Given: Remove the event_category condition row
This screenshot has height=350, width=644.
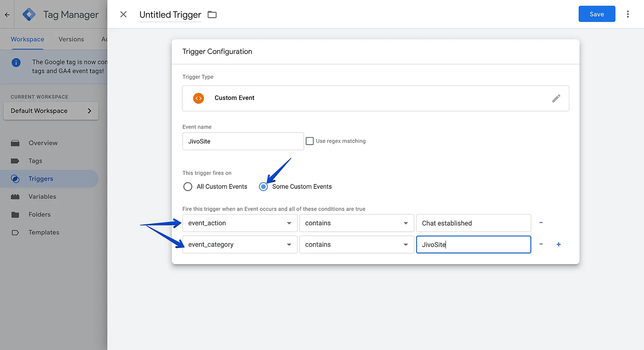Looking at the screenshot, I should [x=541, y=244].
